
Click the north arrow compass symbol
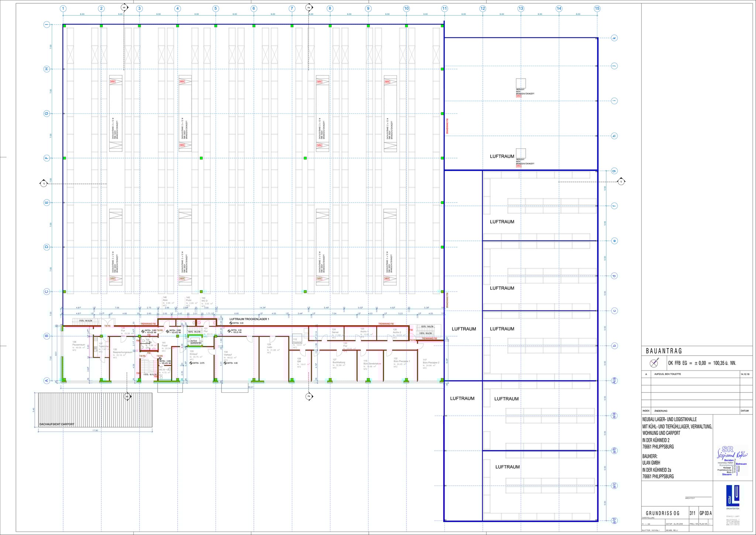pyautogui.click(x=654, y=363)
